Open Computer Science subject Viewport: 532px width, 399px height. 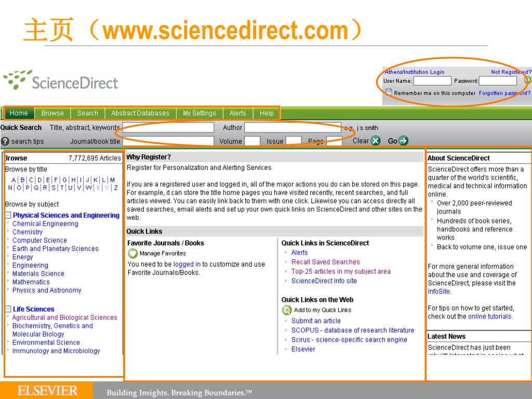coord(39,240)
